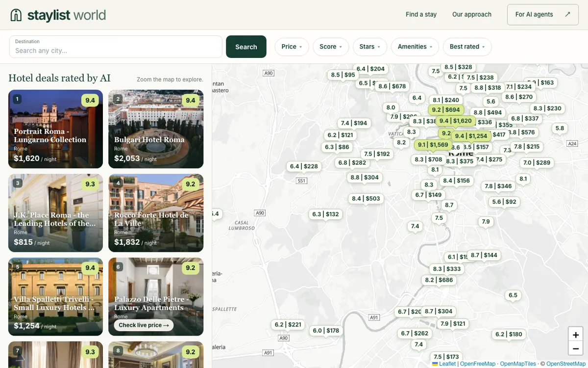
Task: Click Check live price on Palazzo Delle Pietre
Action: click(144, 325)
